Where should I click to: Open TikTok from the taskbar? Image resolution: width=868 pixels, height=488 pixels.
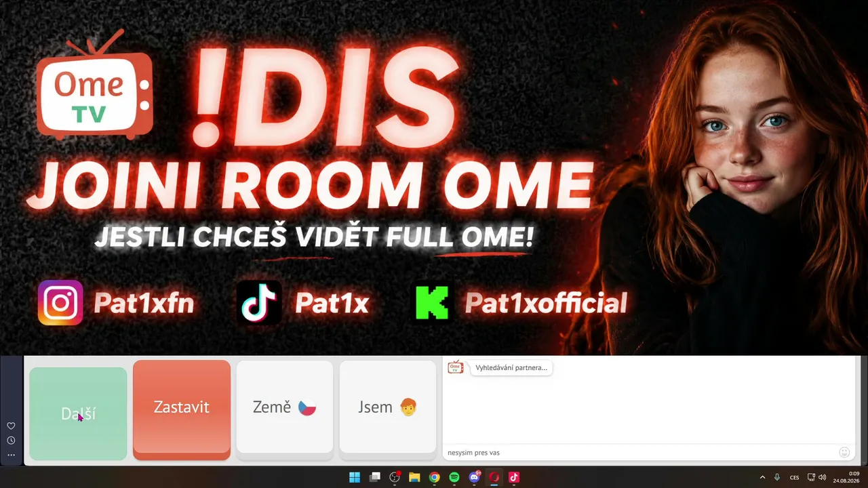[514, 477]
